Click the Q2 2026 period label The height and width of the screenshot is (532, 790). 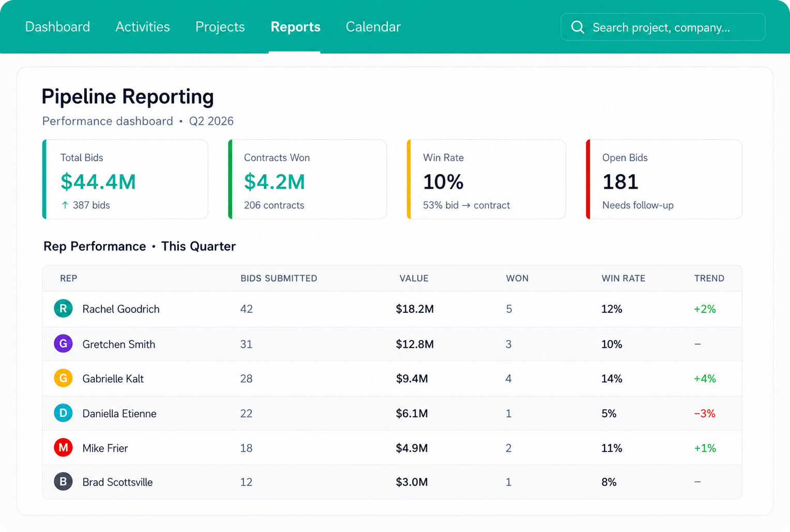tap(211, 121)
